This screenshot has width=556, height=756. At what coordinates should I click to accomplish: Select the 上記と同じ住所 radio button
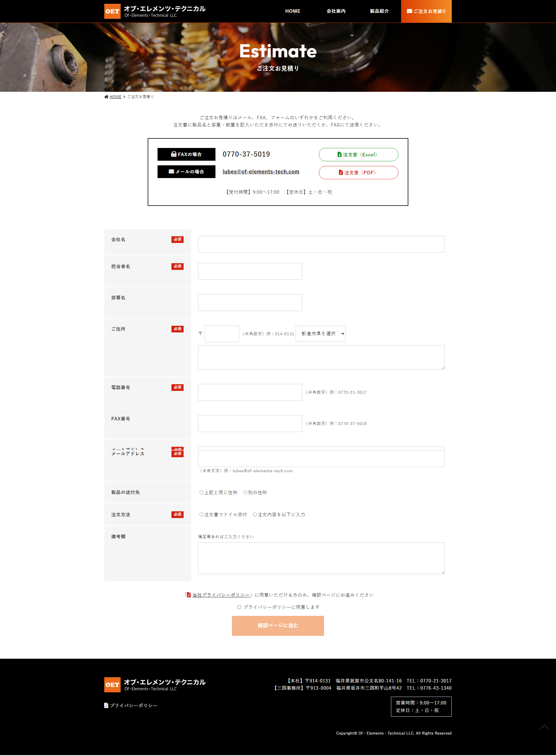click(x=201, y=492)
